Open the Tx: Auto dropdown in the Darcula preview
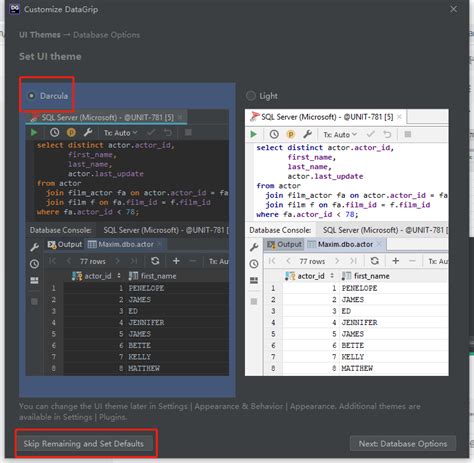Viewport: 474px width, 463px height. tap(120, 133)
